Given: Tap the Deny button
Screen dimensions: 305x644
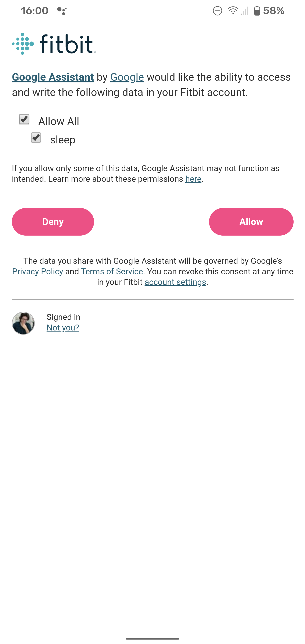Looking at the screenshot, I should pyautogui.click(x=53, y=222).
